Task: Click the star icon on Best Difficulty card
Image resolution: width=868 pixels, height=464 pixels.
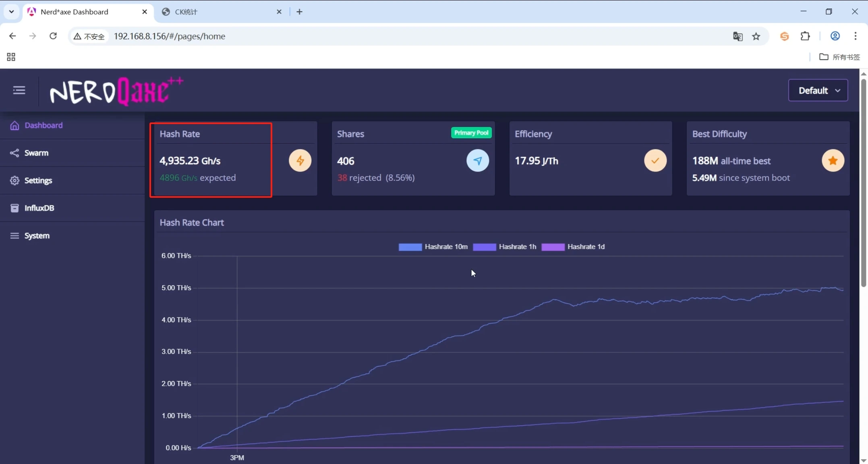Action: click(x=833, y=160)
